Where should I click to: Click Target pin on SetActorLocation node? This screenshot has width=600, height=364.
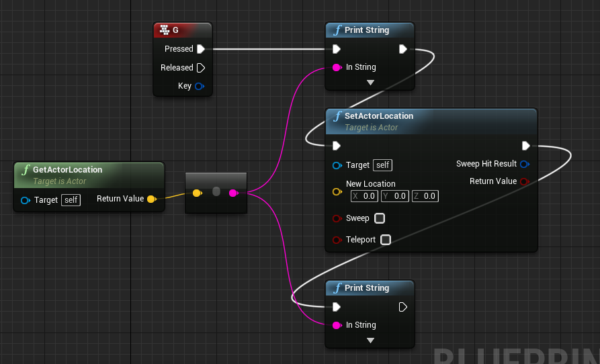[337, 166]
